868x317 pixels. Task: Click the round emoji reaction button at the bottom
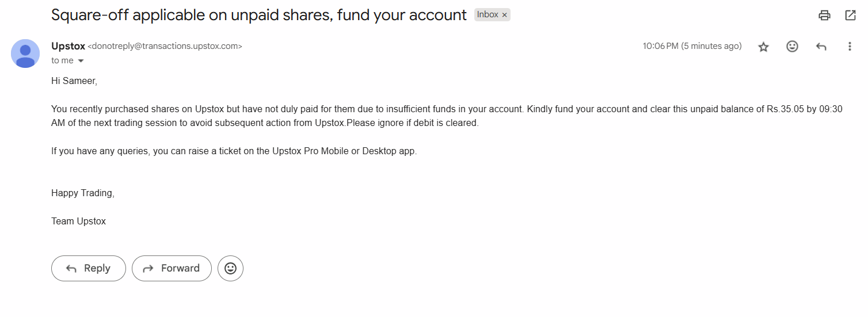click(x=230, y=268)
